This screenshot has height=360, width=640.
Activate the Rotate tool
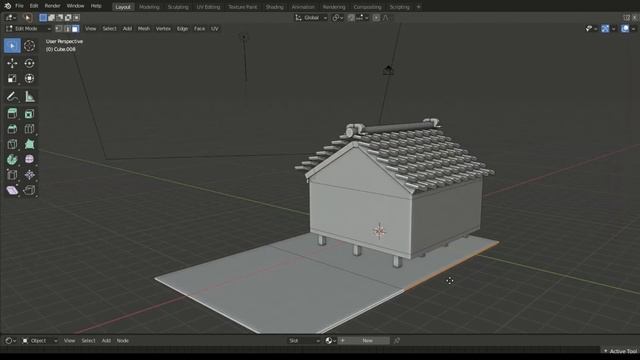(x=29, y=63)
